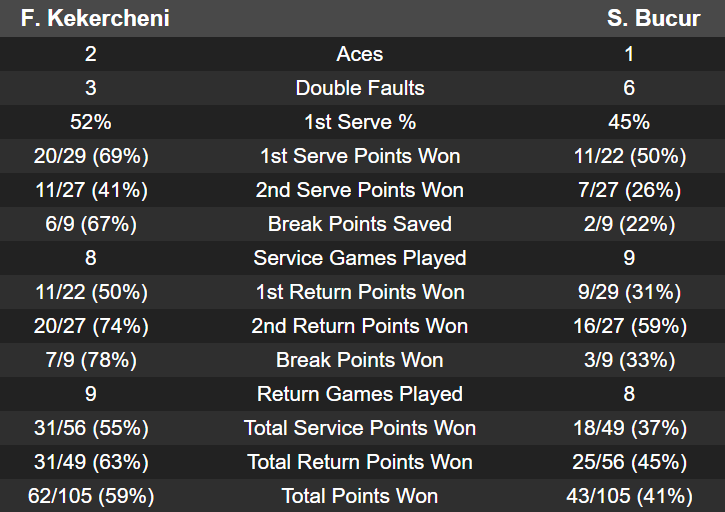Select the Total Return Points Won label
725x512 pixels.
point(360,462)
